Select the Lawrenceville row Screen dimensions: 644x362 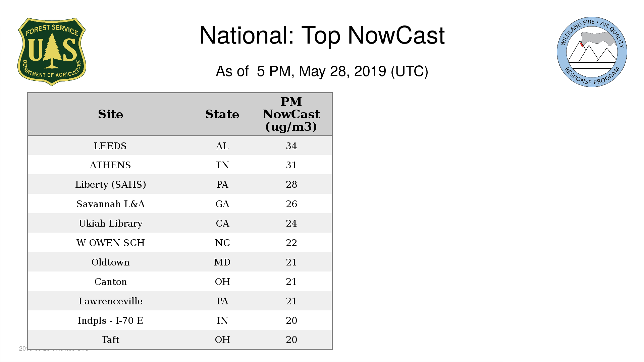click(110, 301)
